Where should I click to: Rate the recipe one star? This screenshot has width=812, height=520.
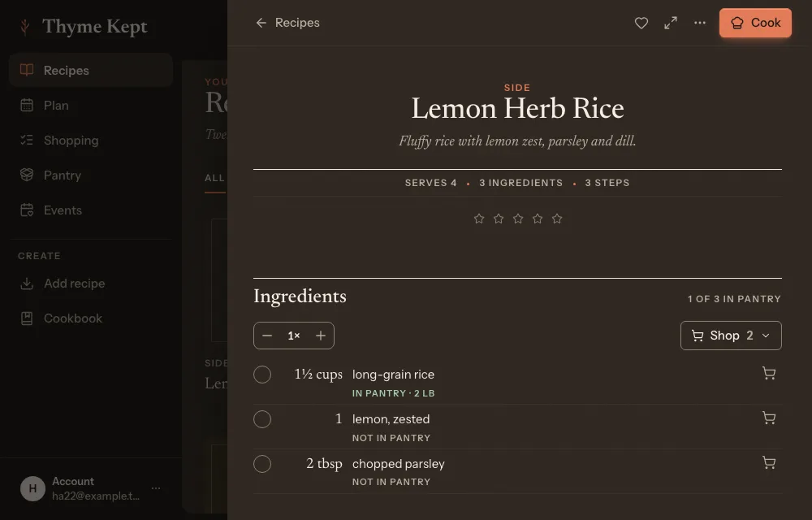(x=479, y=219)
